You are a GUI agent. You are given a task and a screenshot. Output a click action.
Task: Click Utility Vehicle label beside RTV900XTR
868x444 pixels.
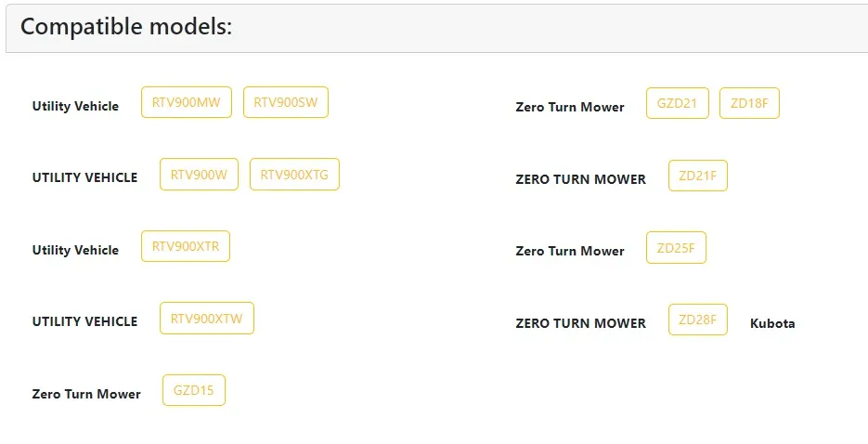tap(75, 251)
